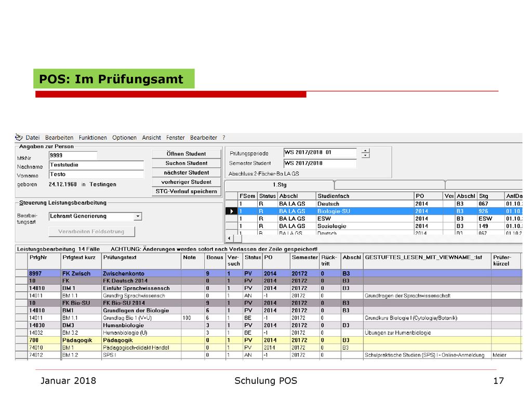Viewport: 532px width, 399px height.
Task: Click the Studienfach column header
Action: click(365, 196)
